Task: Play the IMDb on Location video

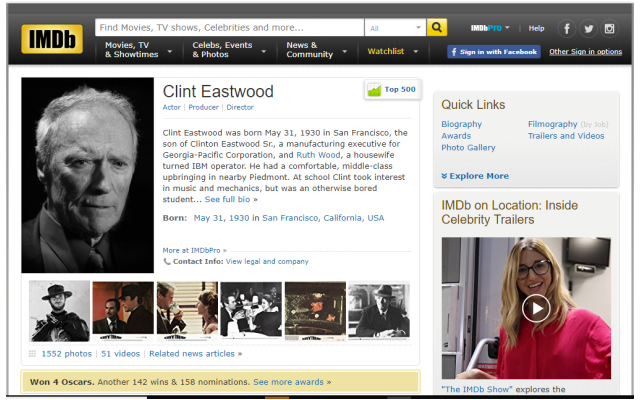Action: [536, 308]
